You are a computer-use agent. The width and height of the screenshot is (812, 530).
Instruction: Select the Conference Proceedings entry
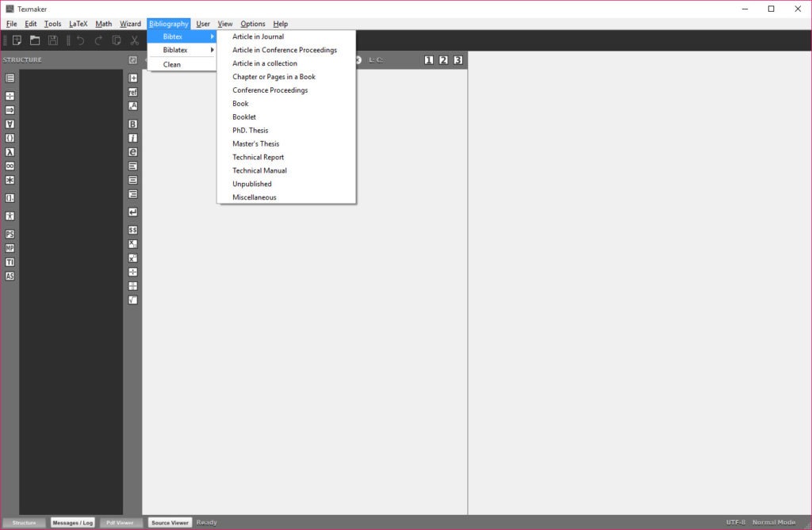point(286,90)
